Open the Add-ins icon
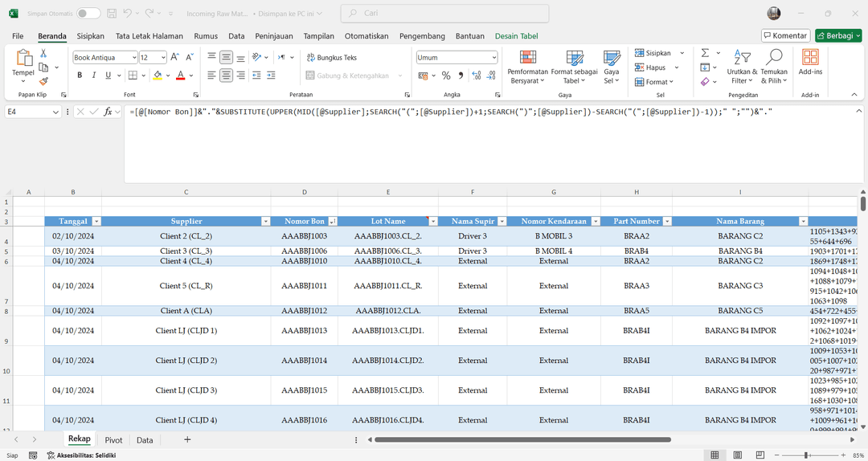The width and height of the screenshot is (868, 461). [810, 61]
